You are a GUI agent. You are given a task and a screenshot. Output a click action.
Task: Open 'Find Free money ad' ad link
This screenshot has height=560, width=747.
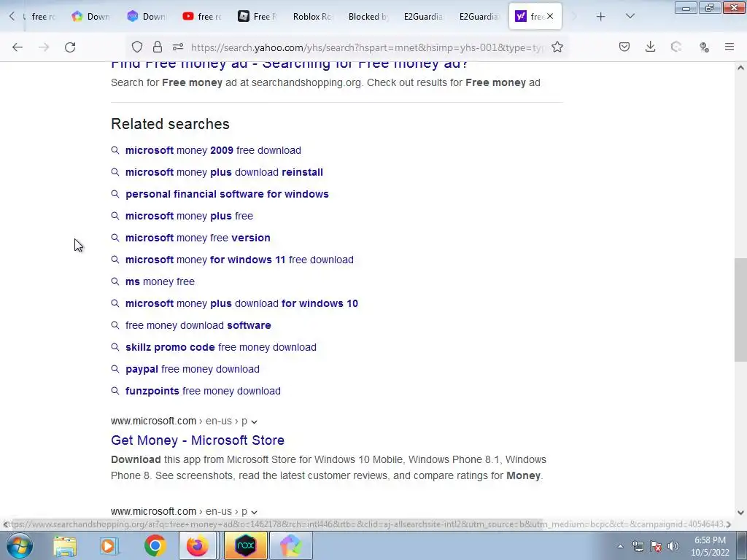tap(290, 64)
